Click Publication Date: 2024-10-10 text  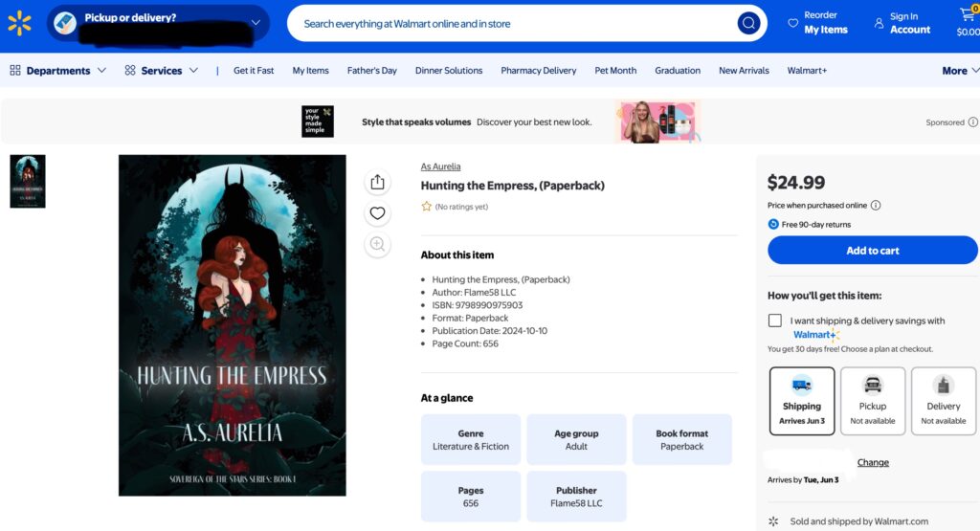(489, 330)
